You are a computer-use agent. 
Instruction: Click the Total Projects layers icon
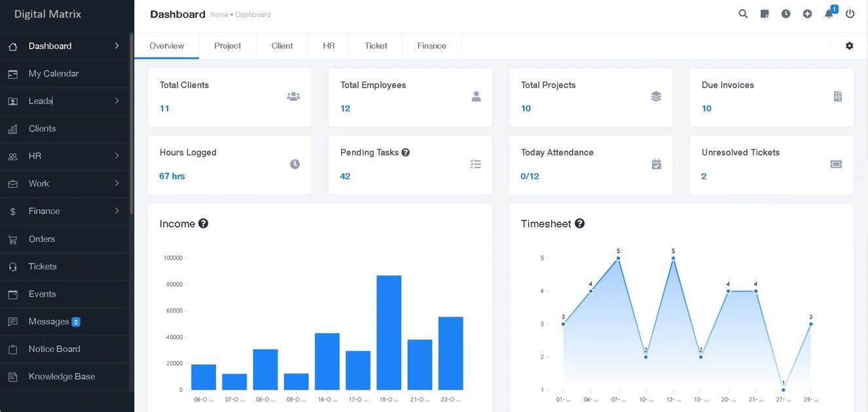[x=656, y=97]
